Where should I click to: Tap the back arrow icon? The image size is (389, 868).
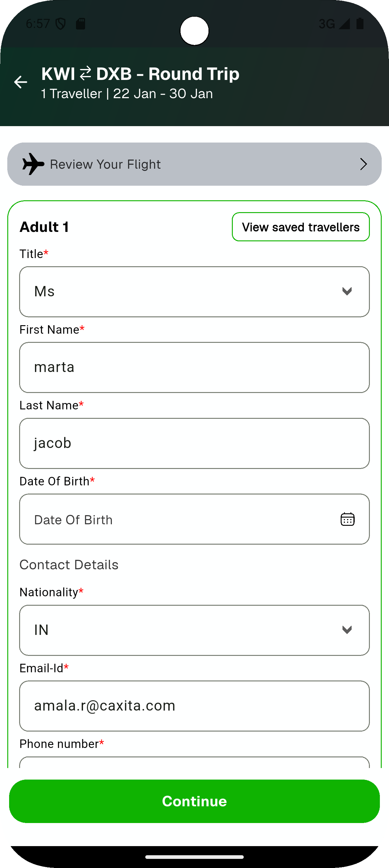coord(21,82)
